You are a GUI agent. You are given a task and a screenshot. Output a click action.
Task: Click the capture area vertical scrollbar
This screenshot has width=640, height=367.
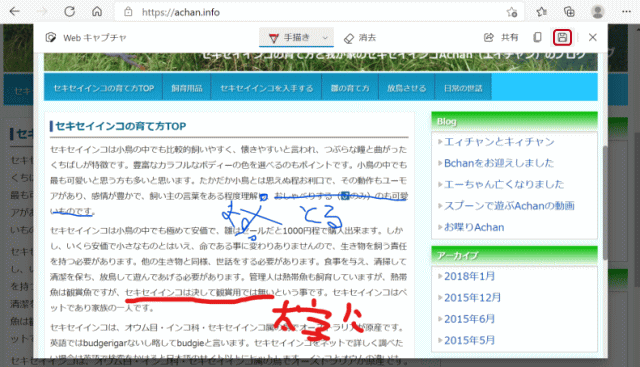pos(605,204)
